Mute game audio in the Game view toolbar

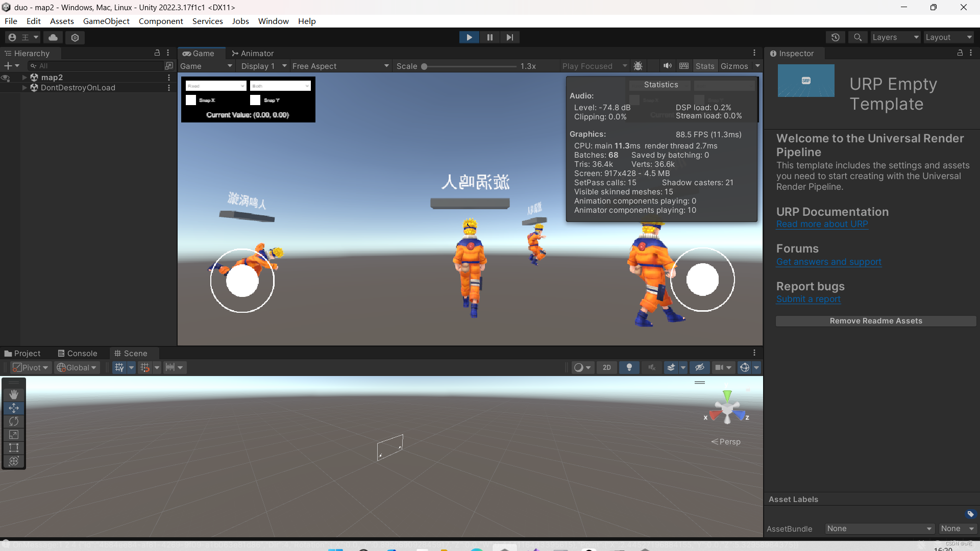pos(667,66)
